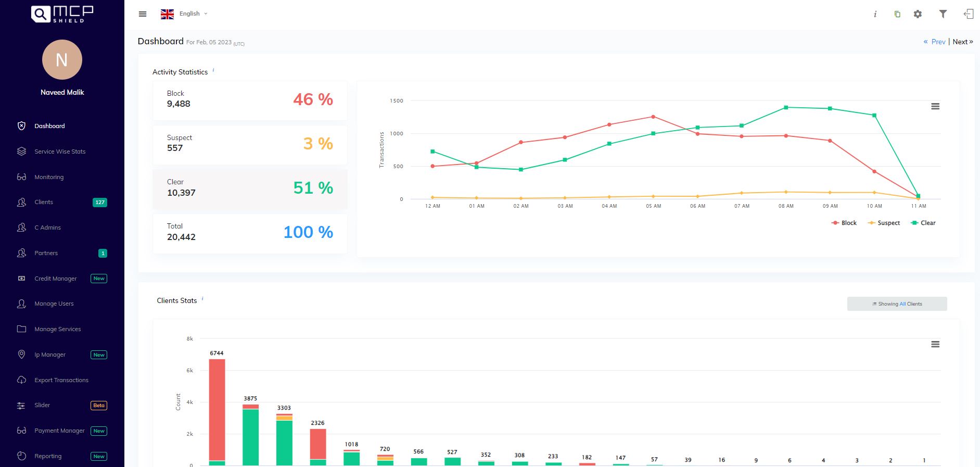This screenshot has width=980, height=467.
Task: Open the English language dropdown
Action: (193, 14)
